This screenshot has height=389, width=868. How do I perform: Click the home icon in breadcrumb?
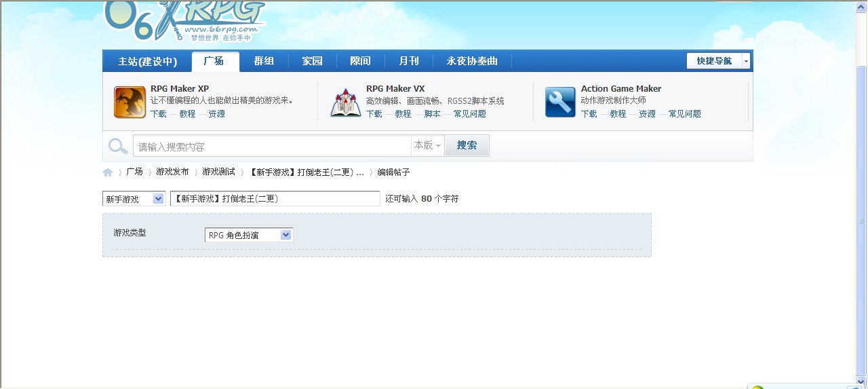(x=108, y=172)
